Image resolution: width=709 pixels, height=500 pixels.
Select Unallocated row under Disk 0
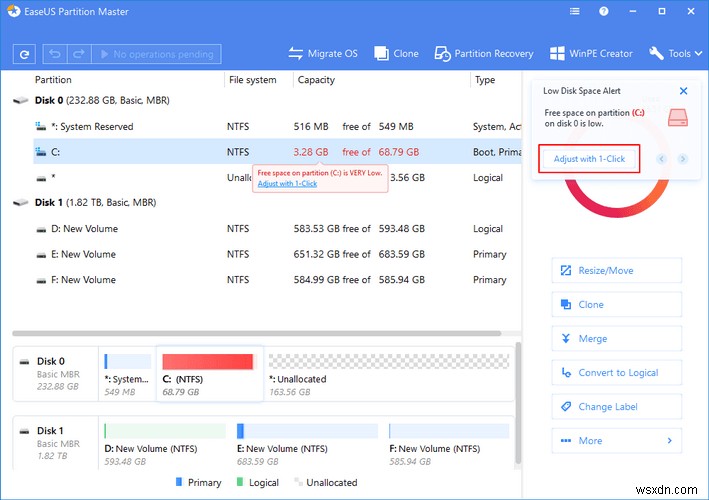pos(277,178)
